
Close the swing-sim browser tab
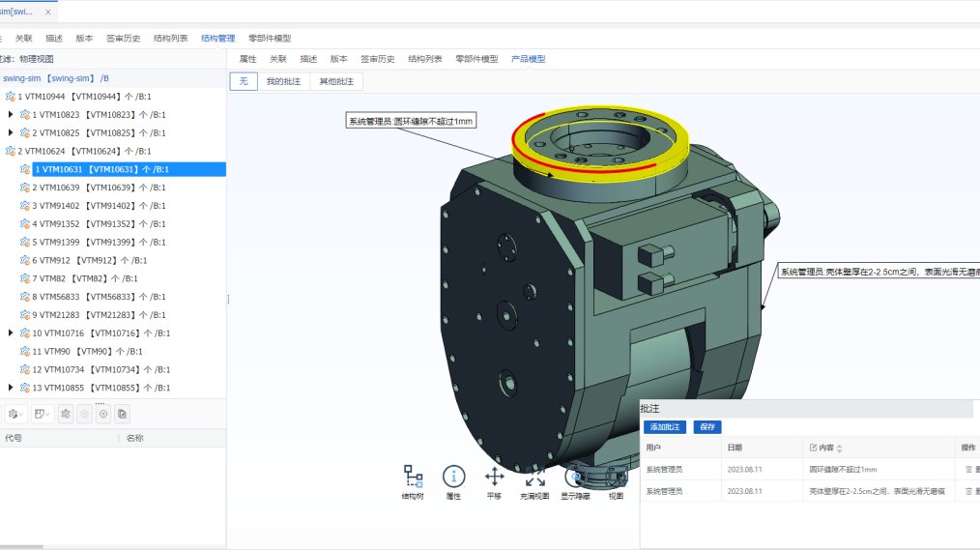pos(48,12)
